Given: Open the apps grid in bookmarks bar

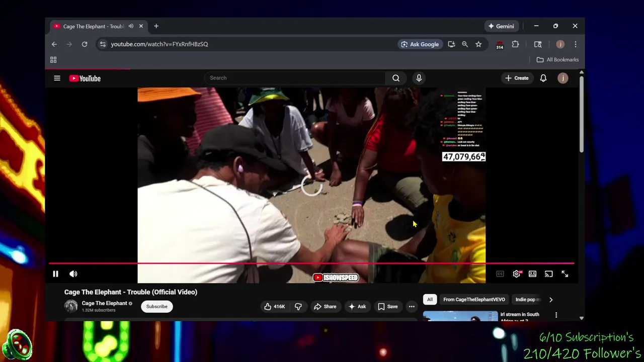Looking at the screenshot, I should click(x=53, y=60).
